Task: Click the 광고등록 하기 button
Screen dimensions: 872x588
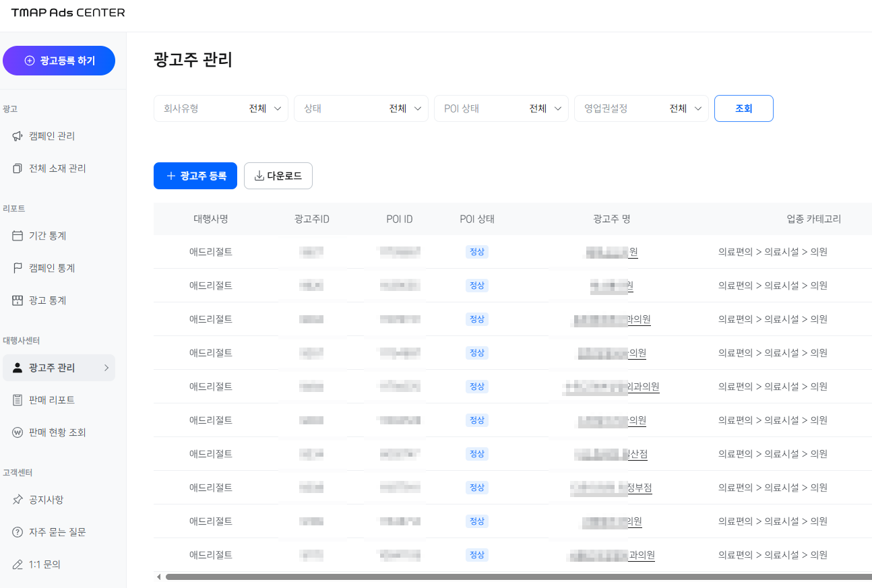Action: (59, 61)
